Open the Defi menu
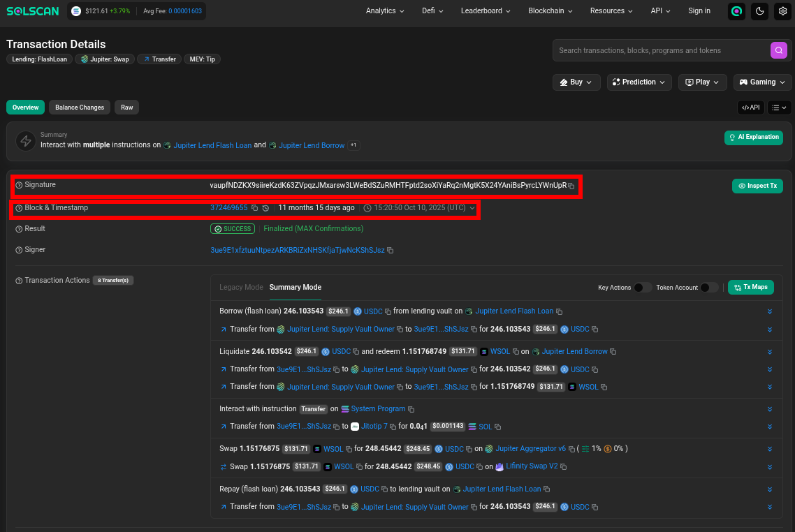Image resolution: width=795 pixels, height=532 pixels. point(432,10)
